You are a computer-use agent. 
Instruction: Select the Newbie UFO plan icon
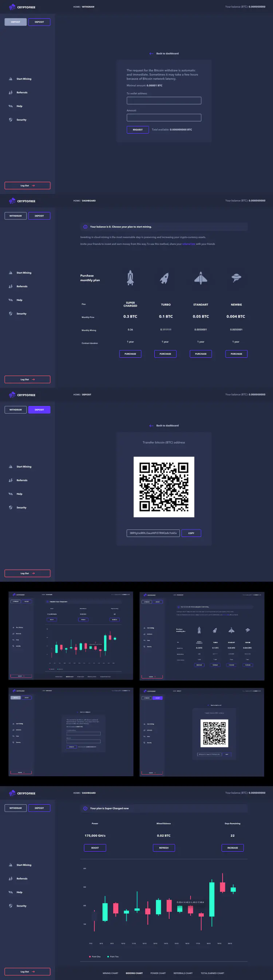(x=236, y=279)
